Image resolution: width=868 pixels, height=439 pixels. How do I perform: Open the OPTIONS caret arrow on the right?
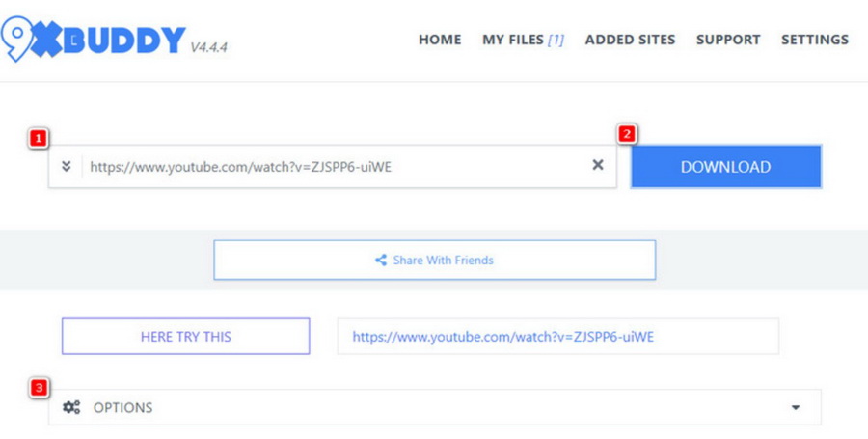[x=796, y=407]
